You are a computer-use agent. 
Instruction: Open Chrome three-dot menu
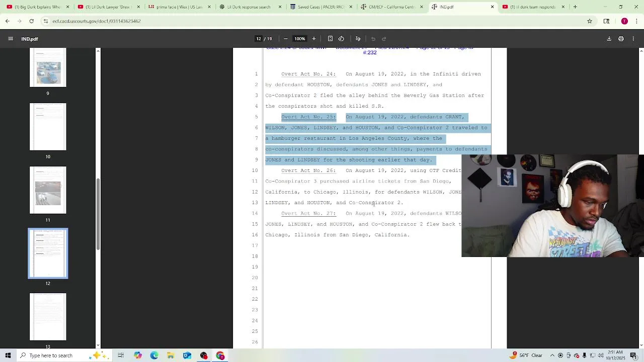(x=635, y=21)
